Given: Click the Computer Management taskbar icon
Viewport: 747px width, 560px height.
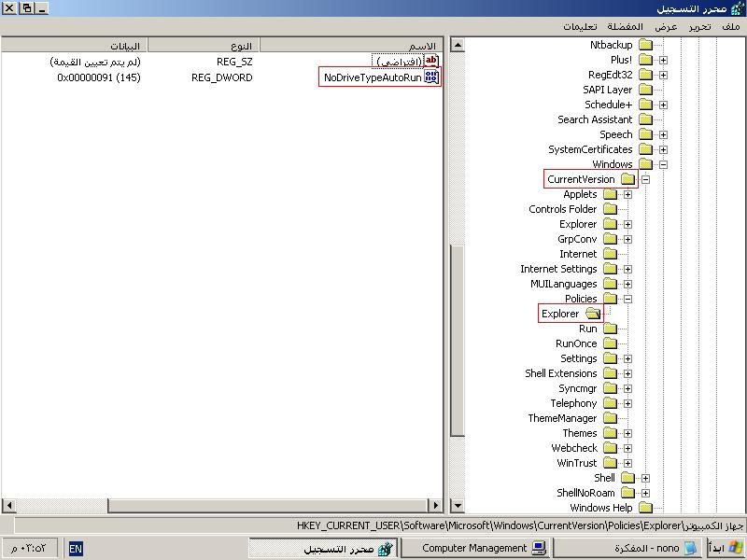Looking at the screenshot, I should pyautogui.click(x=539, y=548).
